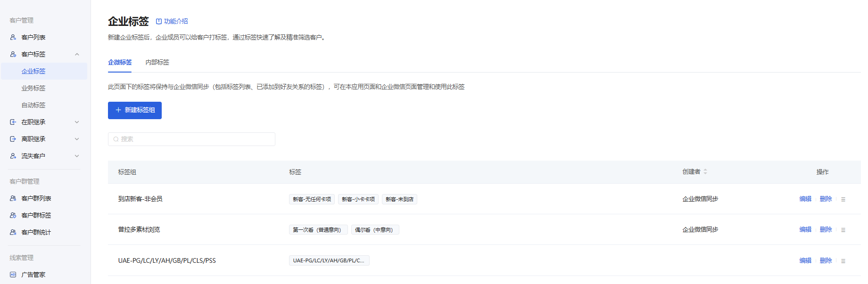Image resolution: width=868 pixels, height=284 pixels.
Task: Click the 第一次看（普通意向）tag
Action: click(318, 230)
